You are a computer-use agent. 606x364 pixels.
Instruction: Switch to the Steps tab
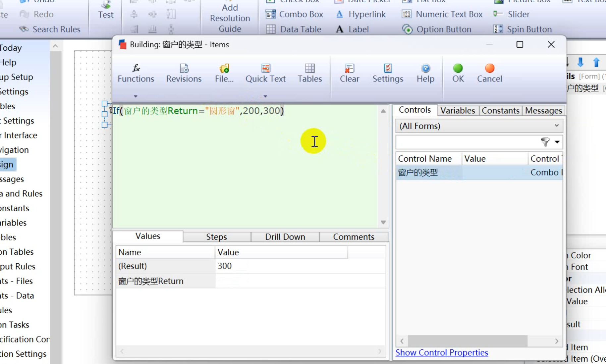[216, 237]
